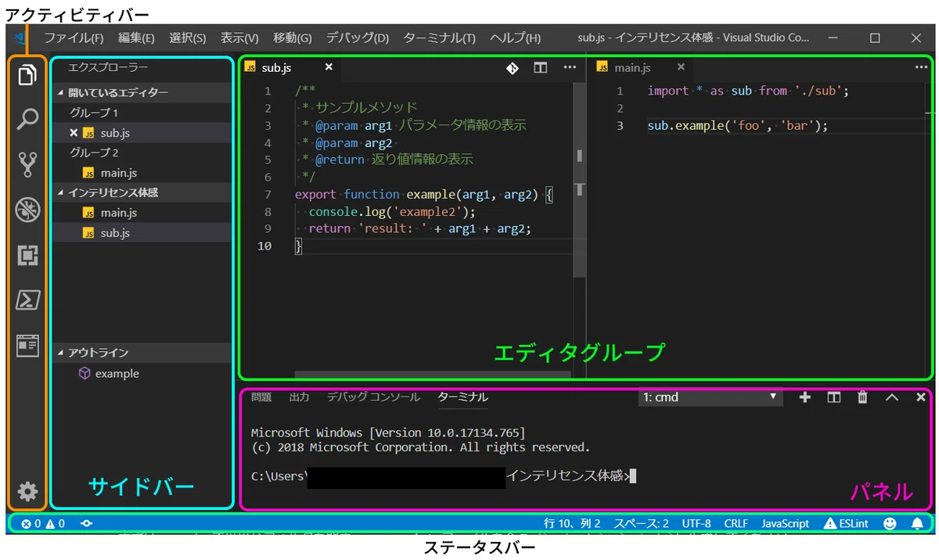Split the terminal in the panel
Screen dimensions: 939x560
[834, 397]
